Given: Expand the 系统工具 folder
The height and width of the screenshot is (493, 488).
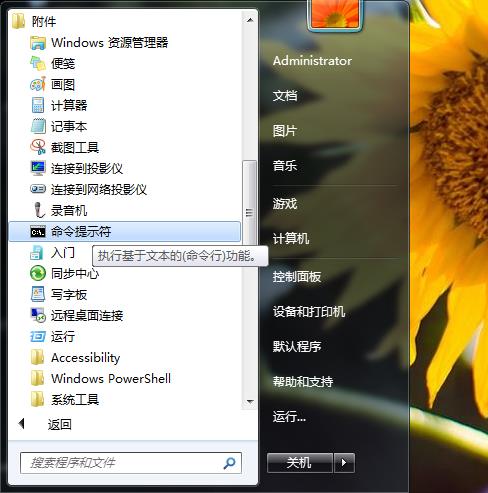Looking at the screenshot, I should point(65,399).
